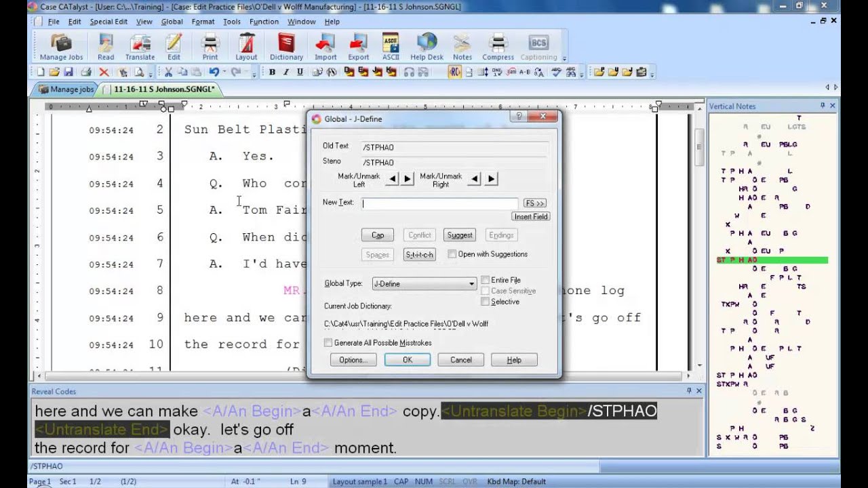Switch to the Manage jobs tab
The height and width of the screenshot is (488, 868).
tap(66, 89)
